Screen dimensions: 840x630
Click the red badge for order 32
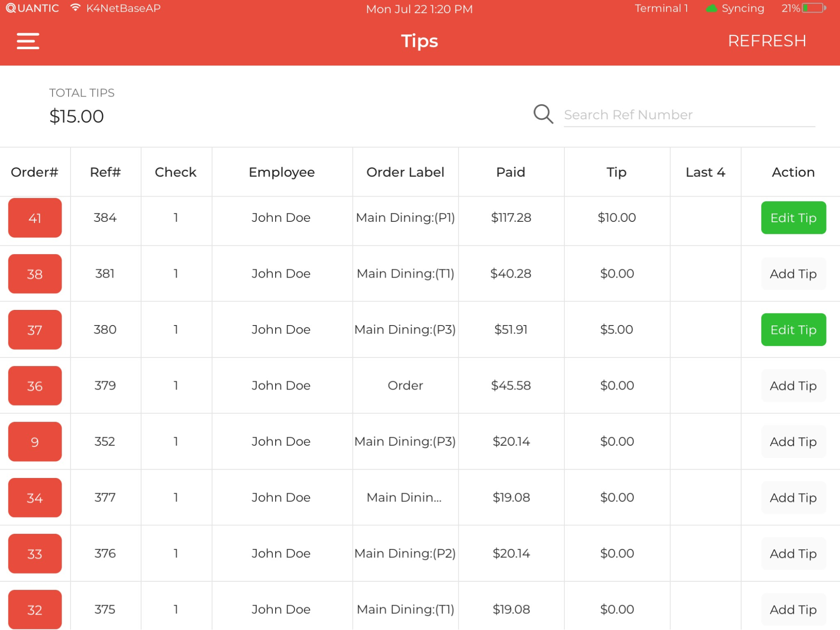[x=35, y=609]
